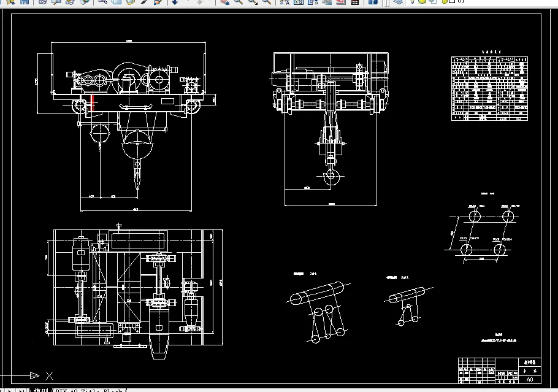Screen dimensions: 558x392
Task: Open Help with the question mark icon
Action: 373,2
